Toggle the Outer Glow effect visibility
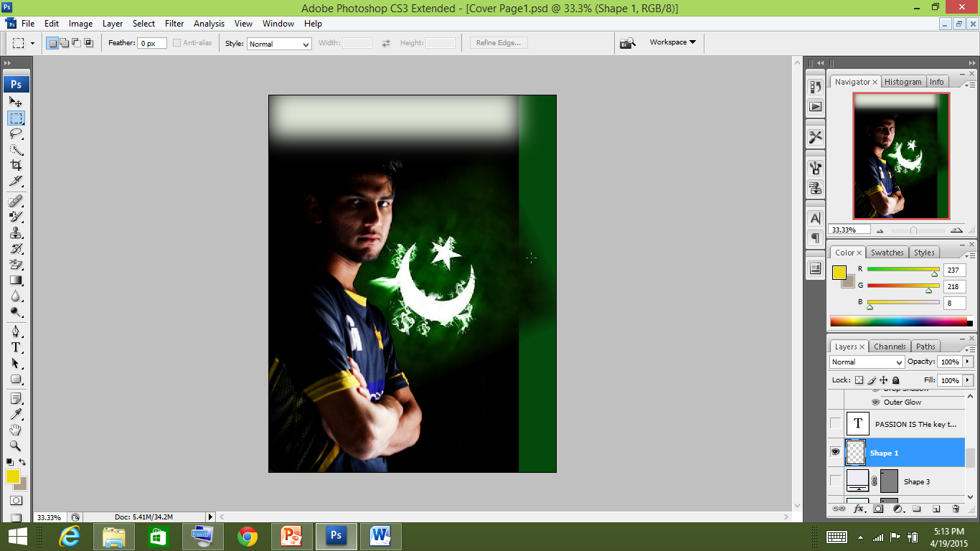The width and height of the screenshot is (980, 551). click(x=875, y=402)
